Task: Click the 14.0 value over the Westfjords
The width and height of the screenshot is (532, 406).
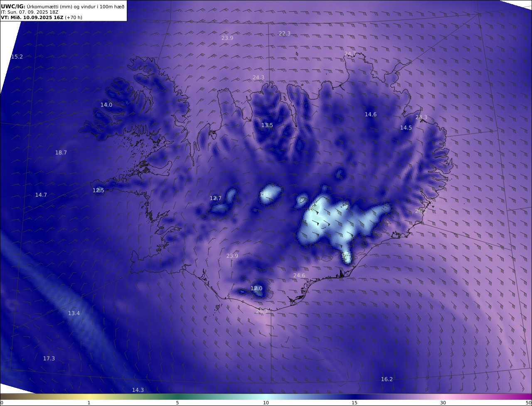Action: coord(106,105)
